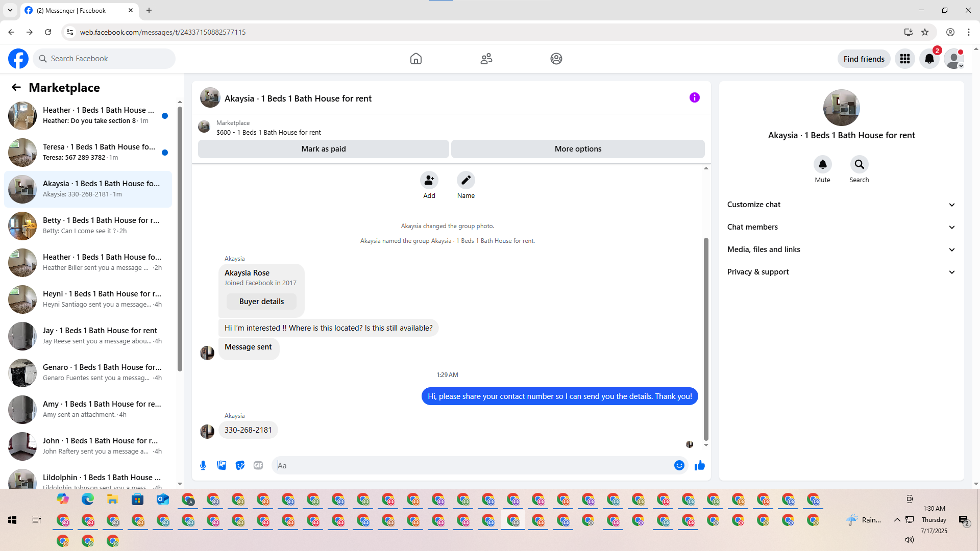Go to the Home feed icon
The width and height of the screenshot is (980, 551).
point(416,59)
